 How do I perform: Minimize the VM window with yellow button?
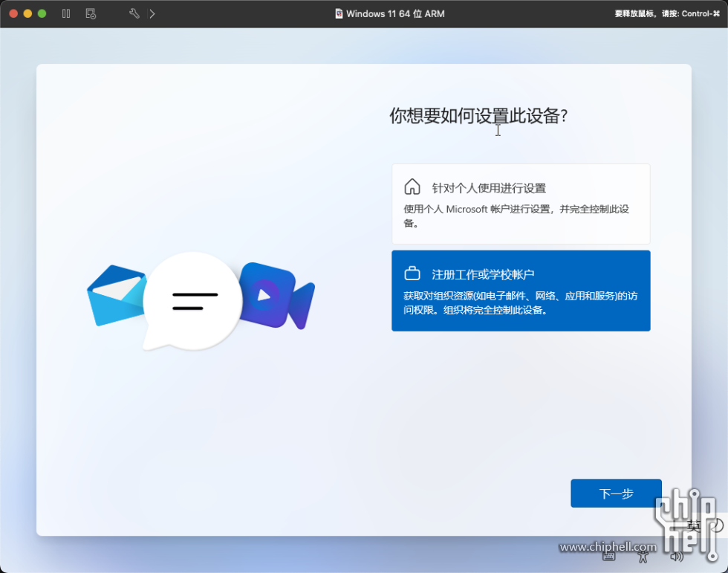pos(28,13)
